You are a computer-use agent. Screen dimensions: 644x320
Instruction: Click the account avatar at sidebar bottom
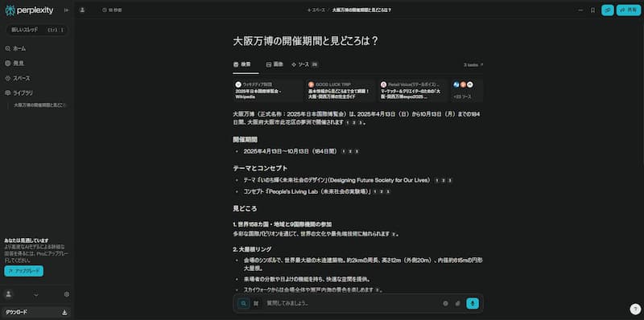9,294
